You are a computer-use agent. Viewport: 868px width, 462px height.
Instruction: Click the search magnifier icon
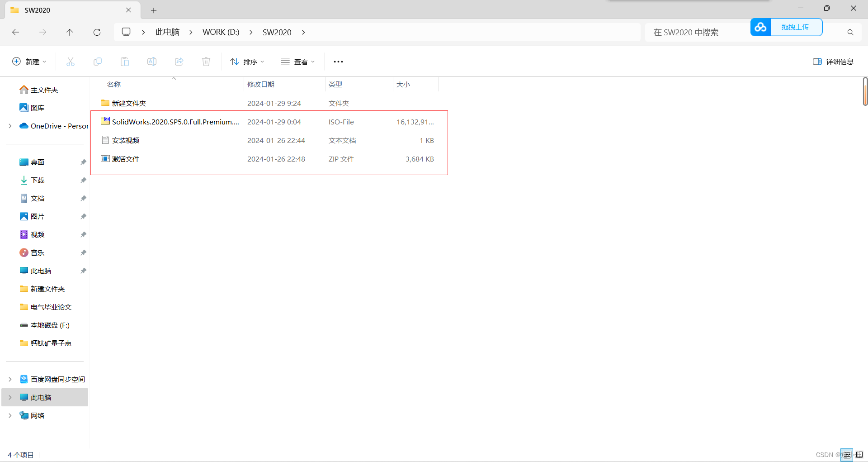point(850,32)
